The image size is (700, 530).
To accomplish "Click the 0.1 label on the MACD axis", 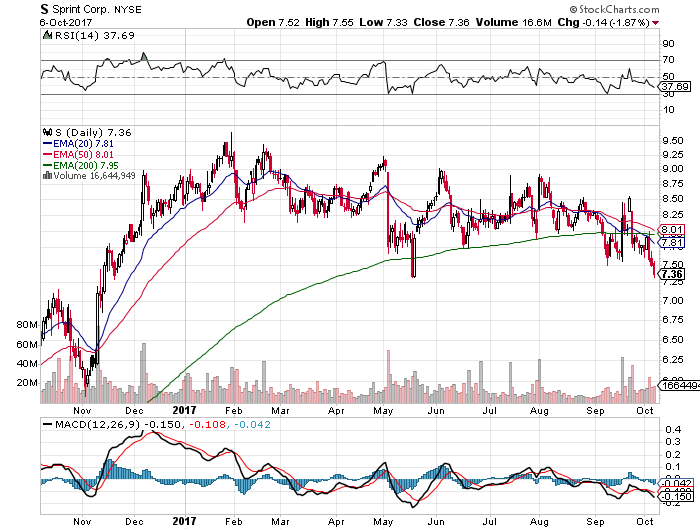I will click(x=673, y=467).
